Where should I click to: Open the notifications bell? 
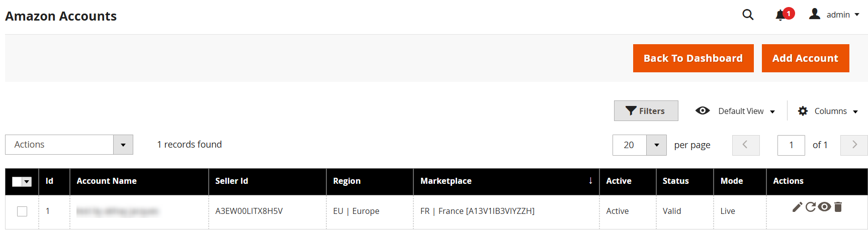click(780, 15)
